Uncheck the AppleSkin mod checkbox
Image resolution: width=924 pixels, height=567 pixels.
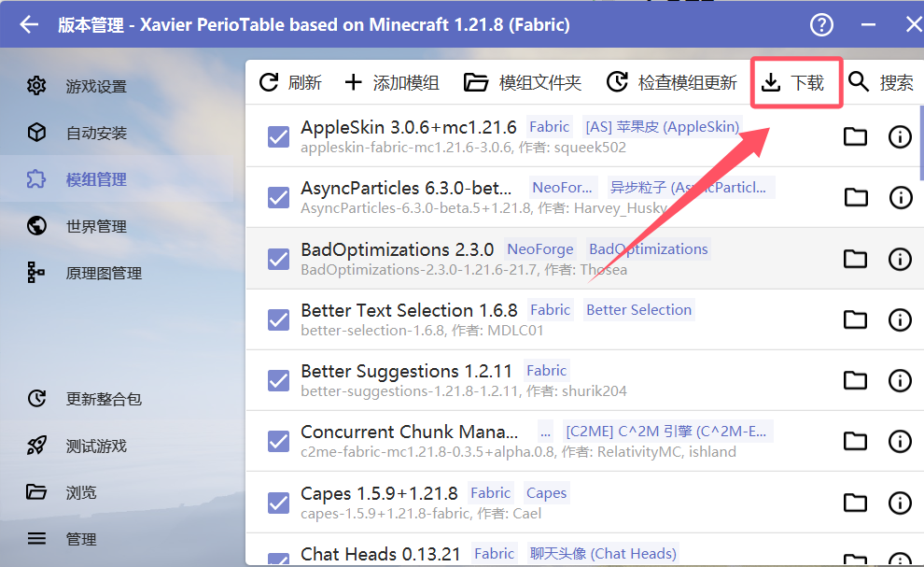(x=279, y=137)
